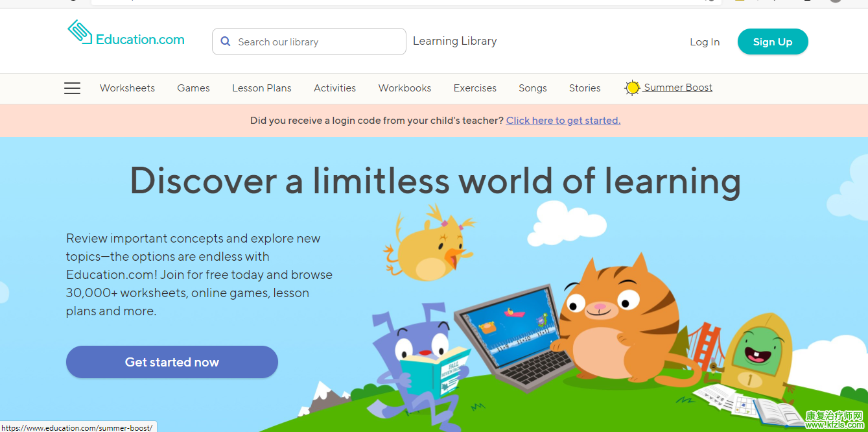
Task: Click the magnifier icon in search box
Action: coord(226,42)
